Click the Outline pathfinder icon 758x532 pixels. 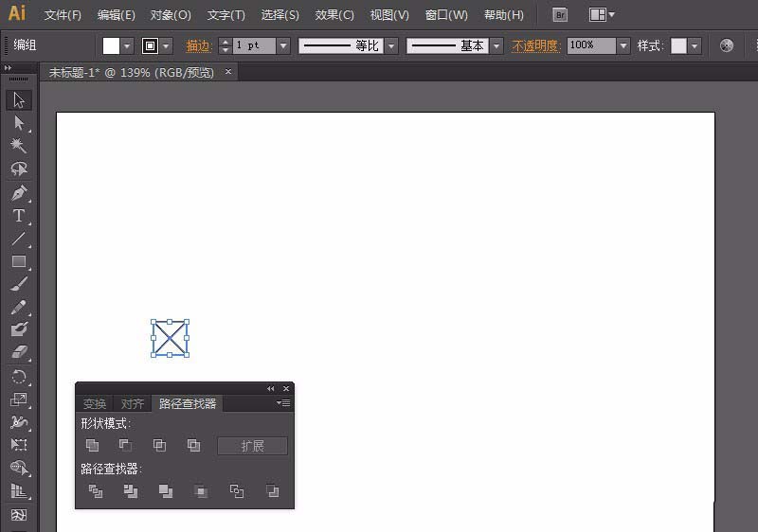(x=236, y=491)
